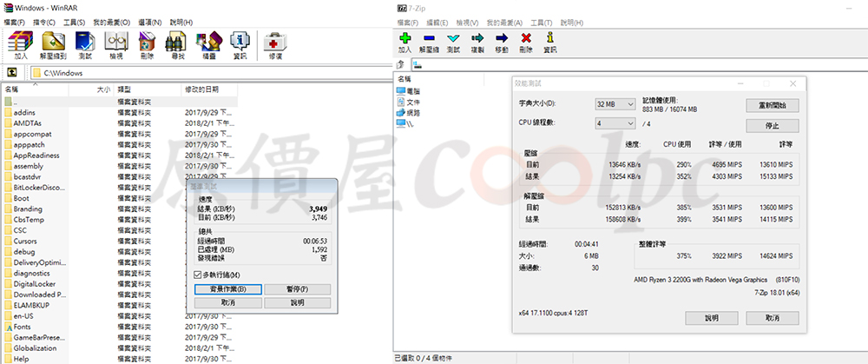
Task: Click WinRAR address bar C:\Windows
Action: coord(210,73)
